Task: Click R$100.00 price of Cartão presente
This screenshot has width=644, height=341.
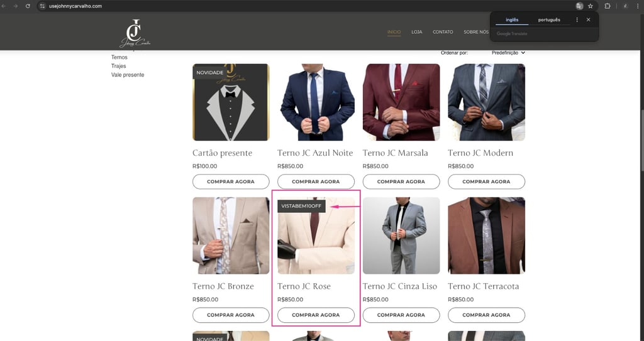Action: [x=204, y=166]
